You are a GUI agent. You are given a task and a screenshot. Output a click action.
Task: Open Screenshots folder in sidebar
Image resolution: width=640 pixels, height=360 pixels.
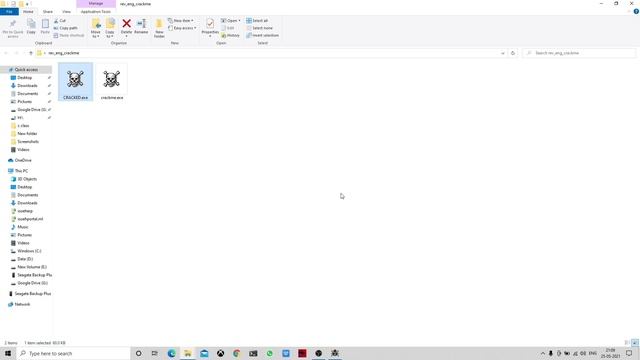click(28, 142)
